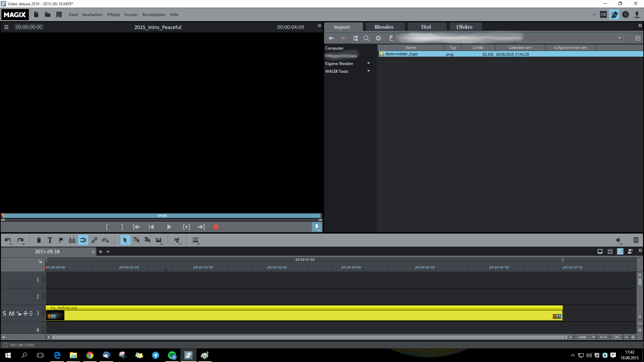Open the title editor T icon
The width and height of the screenshot is (644, 362).
50,240
